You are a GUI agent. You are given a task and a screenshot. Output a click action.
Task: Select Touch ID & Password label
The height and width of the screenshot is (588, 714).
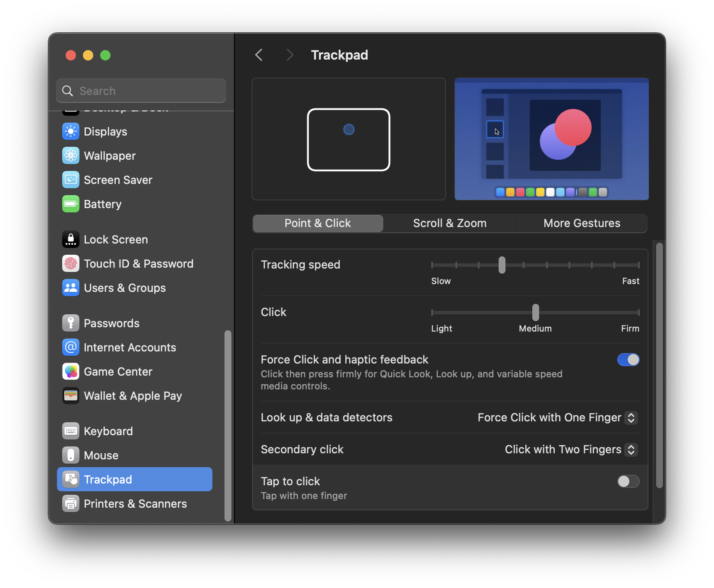[139, 264]
